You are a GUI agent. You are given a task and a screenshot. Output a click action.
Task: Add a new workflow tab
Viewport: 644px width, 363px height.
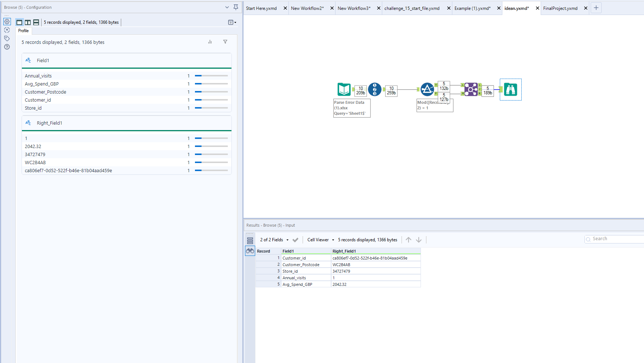coord(596,8)
